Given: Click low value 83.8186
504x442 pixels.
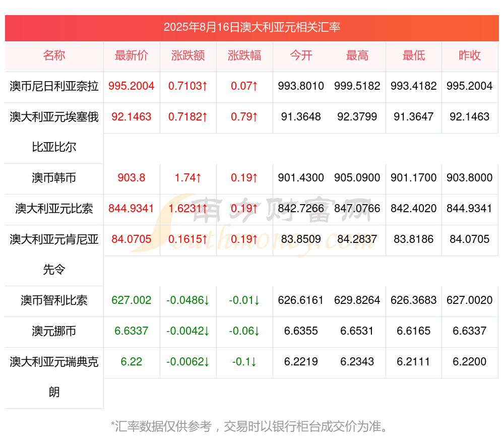Looking at the screenshot, I should [x=414, y=239].
